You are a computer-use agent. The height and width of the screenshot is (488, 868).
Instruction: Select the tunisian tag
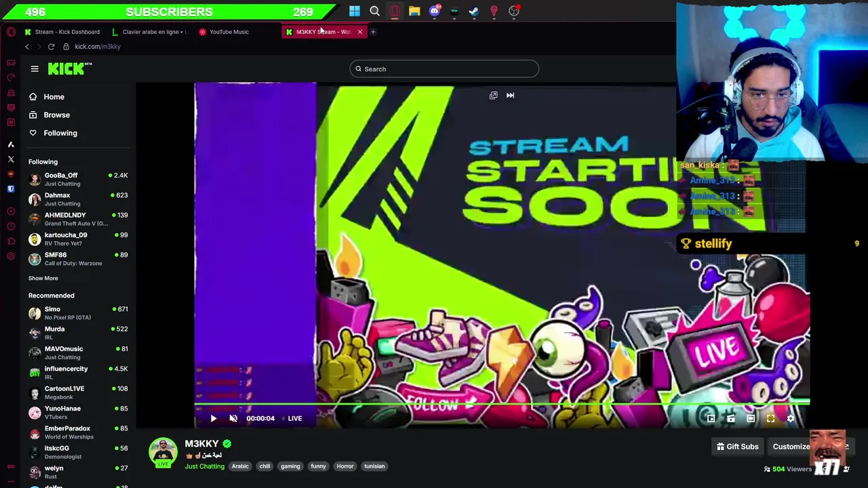(374, 466)
